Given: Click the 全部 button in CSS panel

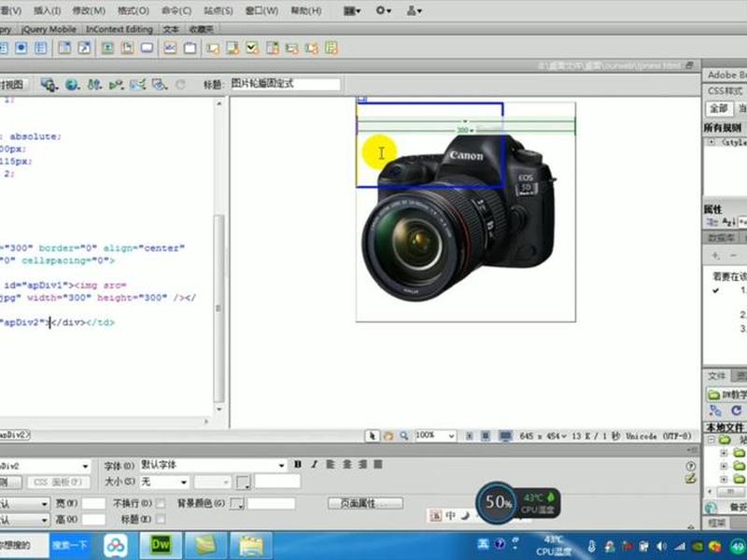Looking at the screenshot, I should (x=719, y=108).
